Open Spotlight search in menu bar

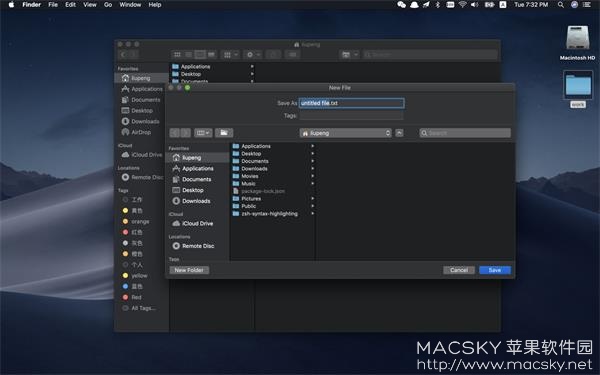point(561,5)
